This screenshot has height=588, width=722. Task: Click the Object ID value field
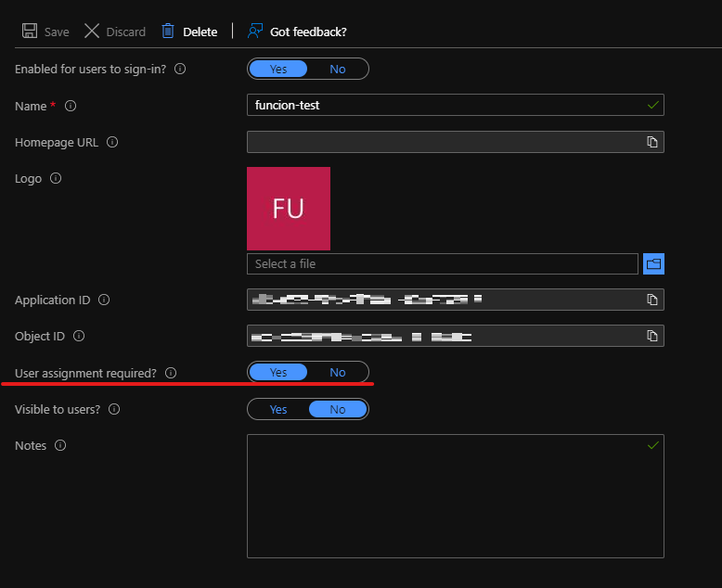pyautogui.click(x=456, y=336)
